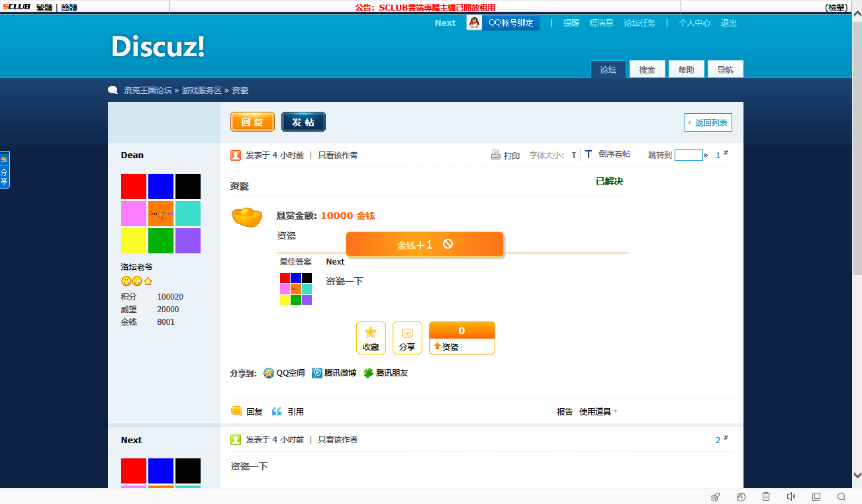Image resolution: width=862 pixels, height=504 pixels.
Task: Click the vertical scrollbar thumb
Action: pos(857,147)
